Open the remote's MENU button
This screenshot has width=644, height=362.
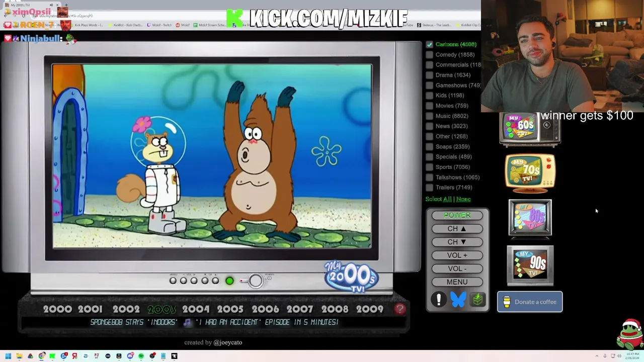tap(457, 282)
